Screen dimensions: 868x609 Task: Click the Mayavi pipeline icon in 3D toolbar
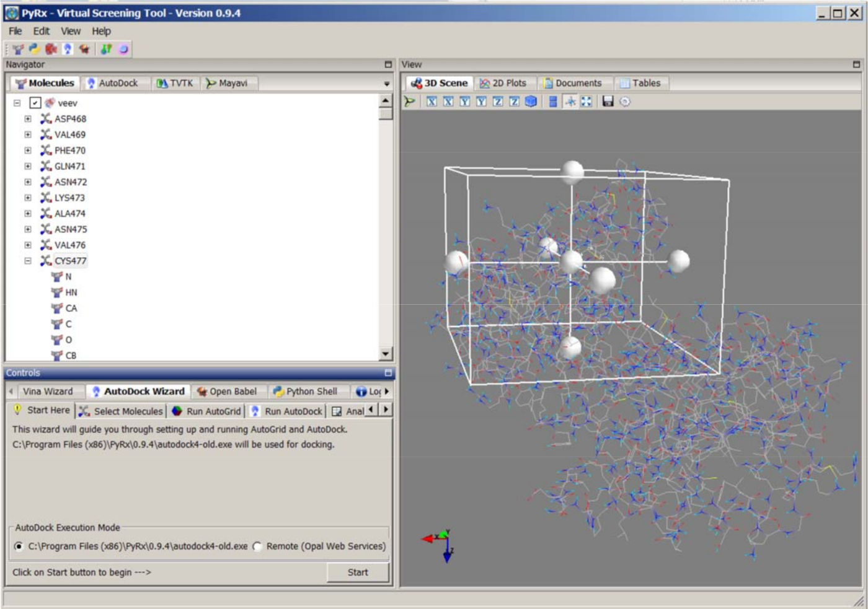[x=410, y=102]
